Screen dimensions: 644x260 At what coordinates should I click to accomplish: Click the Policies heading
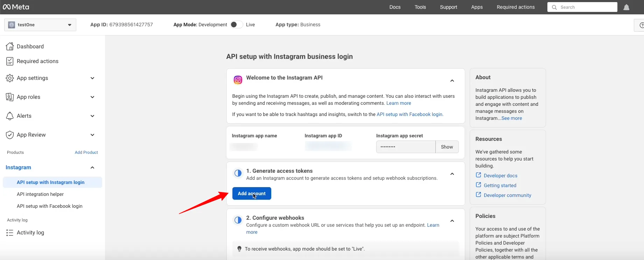click(x=485, y=216)
